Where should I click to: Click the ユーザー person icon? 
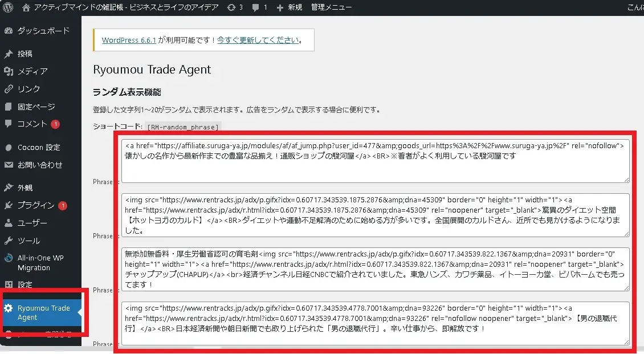pos(8,223)
